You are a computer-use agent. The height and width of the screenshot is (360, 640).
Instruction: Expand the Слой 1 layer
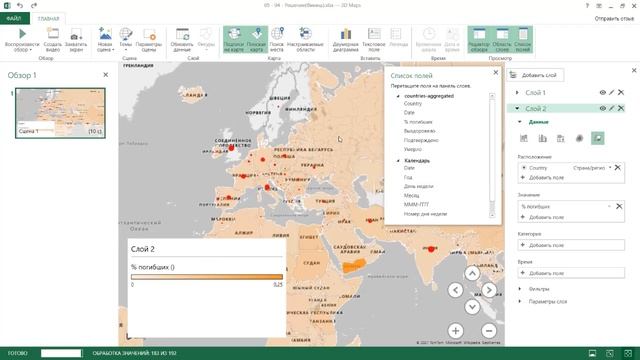[517, 93]
